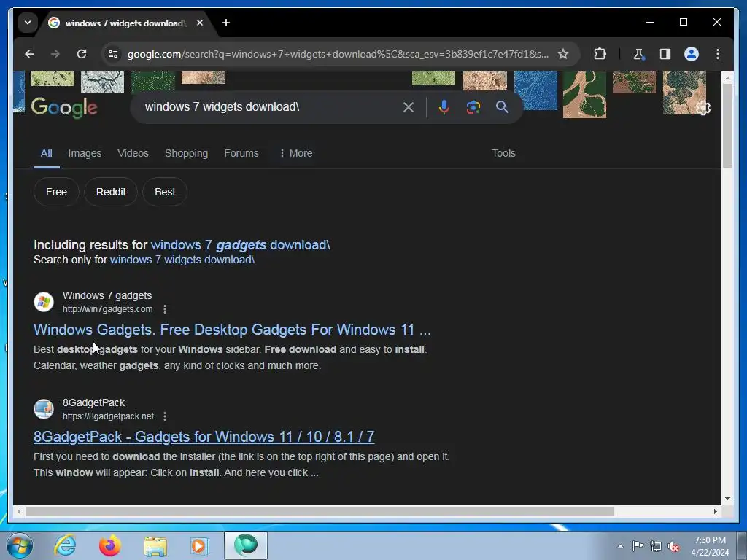Go back to the previous page
Screen dimensions: 747x560
tap(29, 54)
